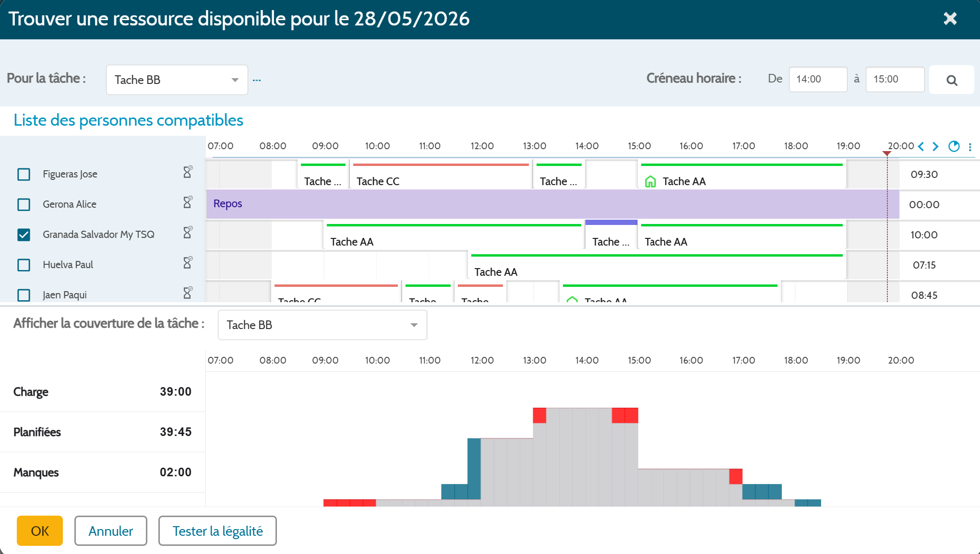This screenshot has height=554, width=980.
Task: Click the ellipsis link next to task dropdown
Action: 257,80
